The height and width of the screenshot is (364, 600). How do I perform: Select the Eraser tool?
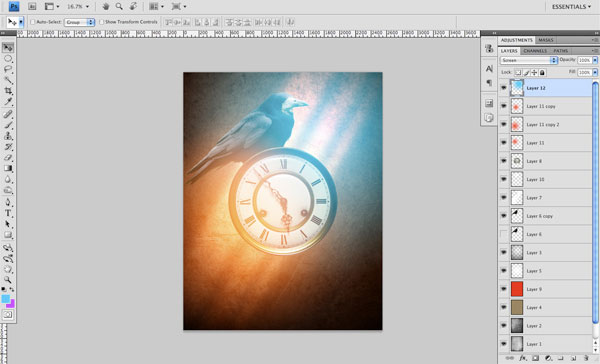coord(8,158)
